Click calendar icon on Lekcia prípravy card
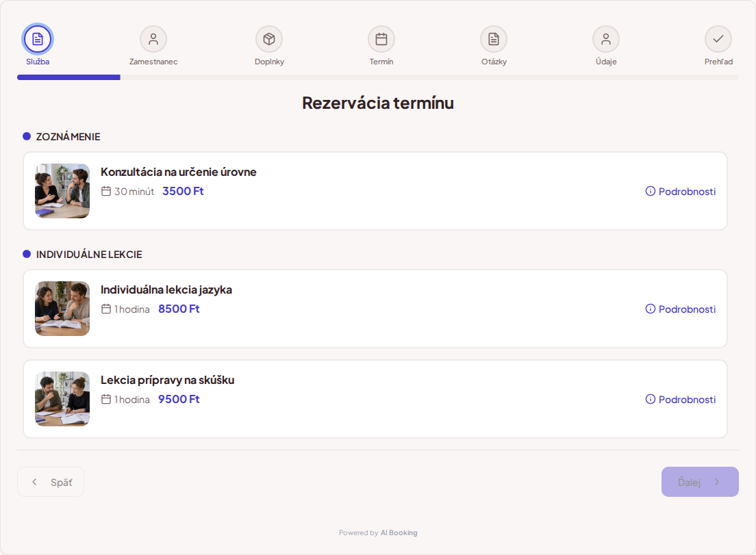 [x=106, y=400]
